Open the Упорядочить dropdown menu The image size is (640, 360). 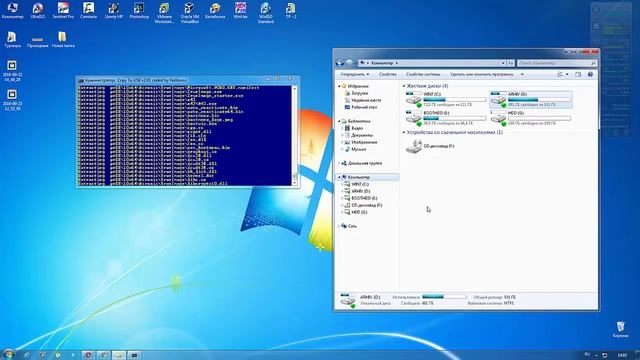pos(355,74)
